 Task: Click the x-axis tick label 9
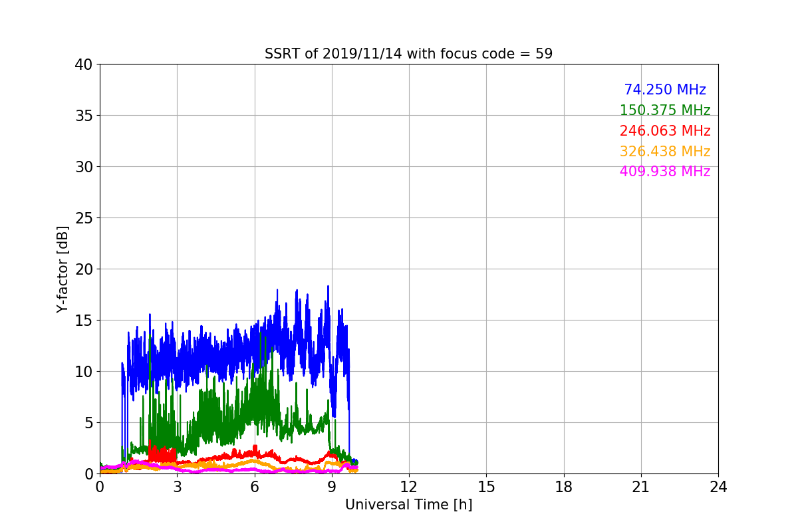[331, 487]
